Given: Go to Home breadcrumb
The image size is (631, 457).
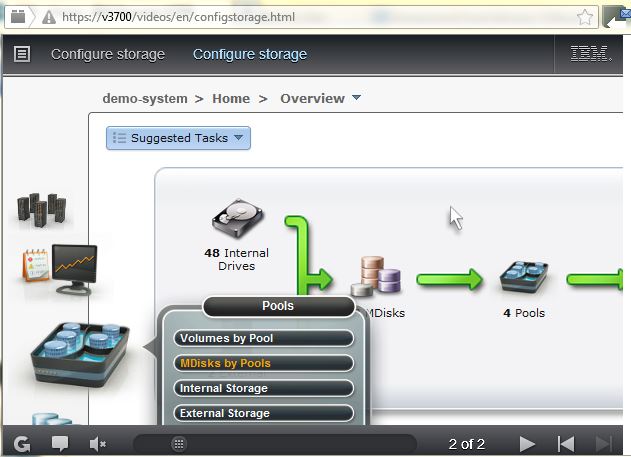Looking at the screenshot, I should coord(231,98).
